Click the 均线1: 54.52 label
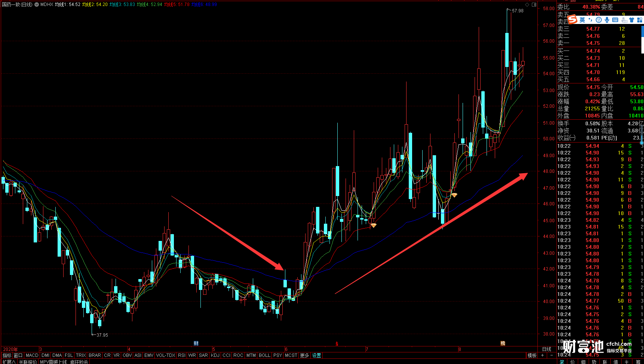644x364 pixels. point(68,4)
